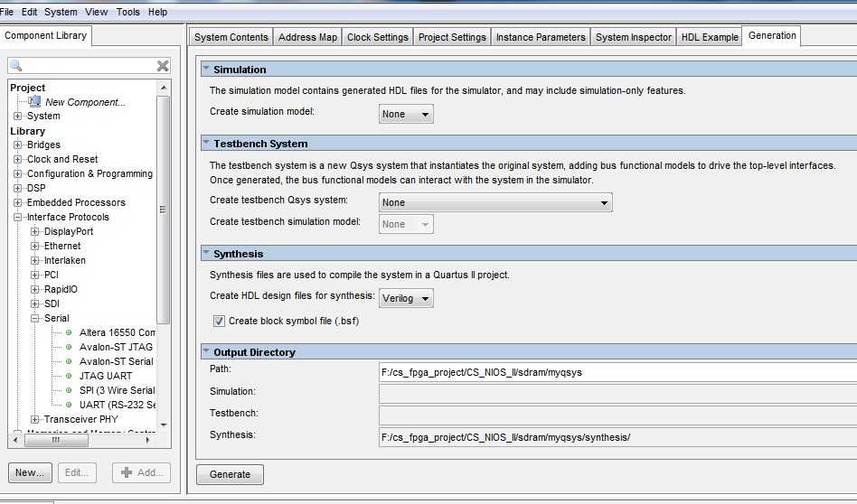
Task: Switch to the System Contents tab
Action: [231, 37]
